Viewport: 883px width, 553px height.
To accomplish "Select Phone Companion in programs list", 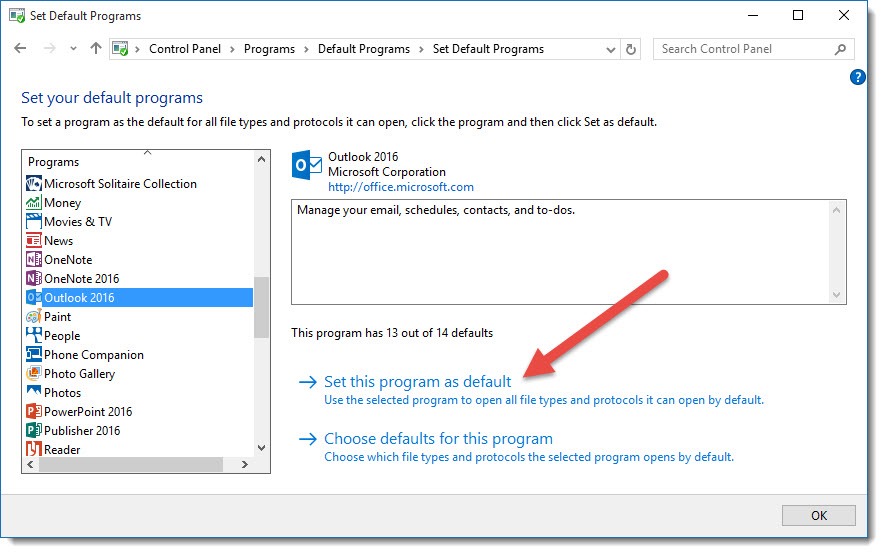I will [94, 355].
